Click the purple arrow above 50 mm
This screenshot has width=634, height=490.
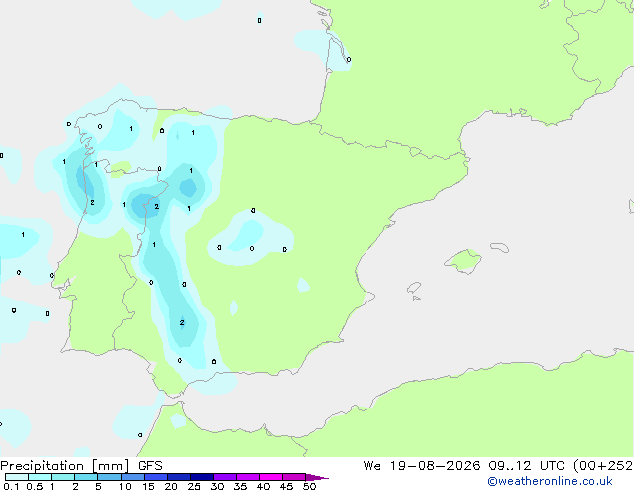coord(317,477)
